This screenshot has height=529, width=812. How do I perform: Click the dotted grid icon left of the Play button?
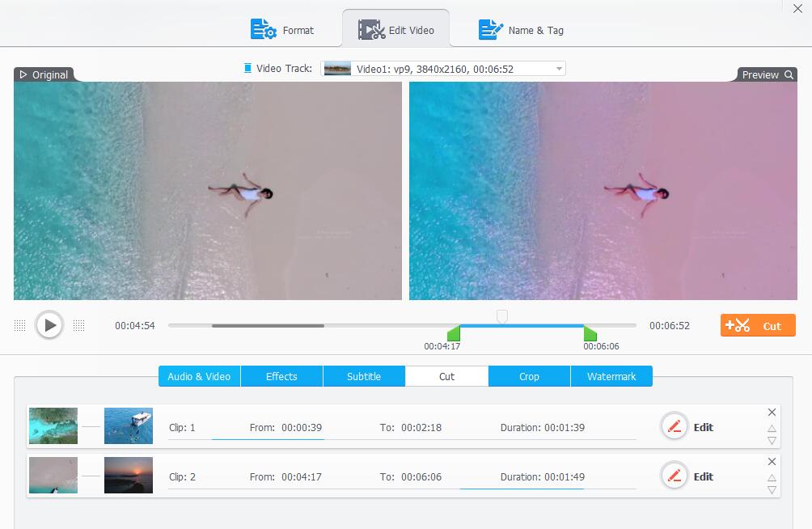click(20, 325)
